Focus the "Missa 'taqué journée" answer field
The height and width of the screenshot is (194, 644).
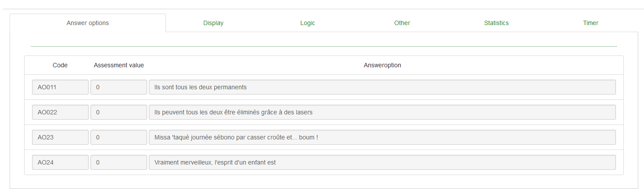click(382, 137)
